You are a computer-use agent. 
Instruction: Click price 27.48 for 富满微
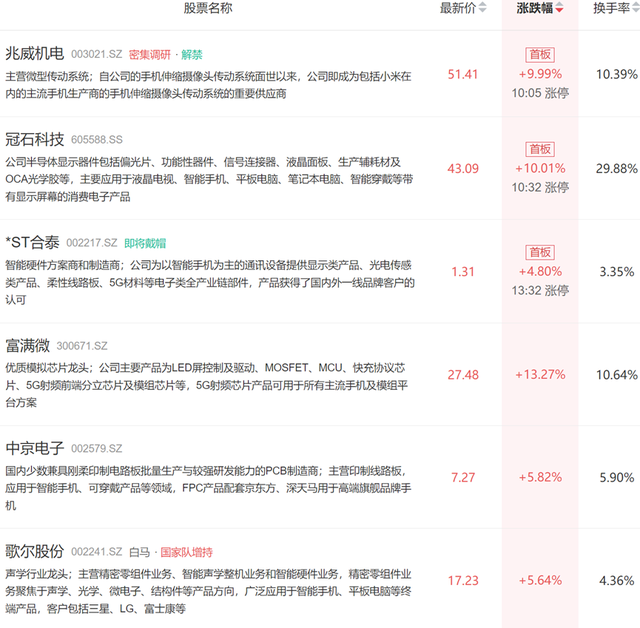463,375
